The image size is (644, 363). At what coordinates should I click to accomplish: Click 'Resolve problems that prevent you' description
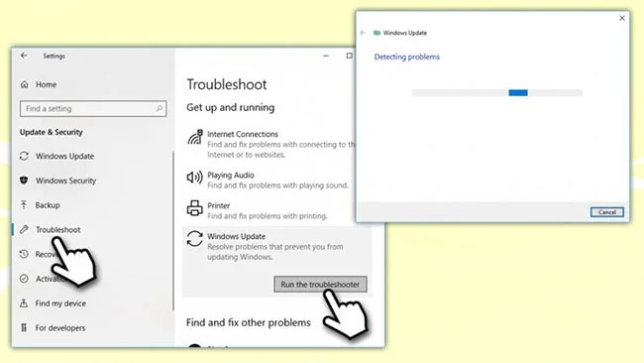click(x=275, y=252)
